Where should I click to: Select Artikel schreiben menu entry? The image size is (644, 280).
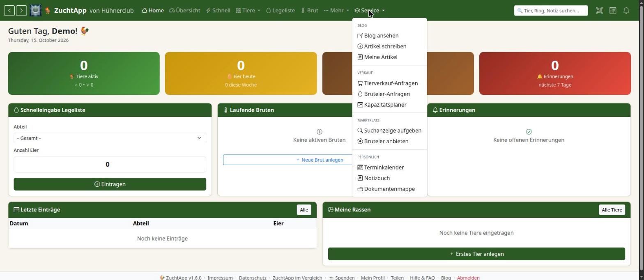tap(389, 46)
